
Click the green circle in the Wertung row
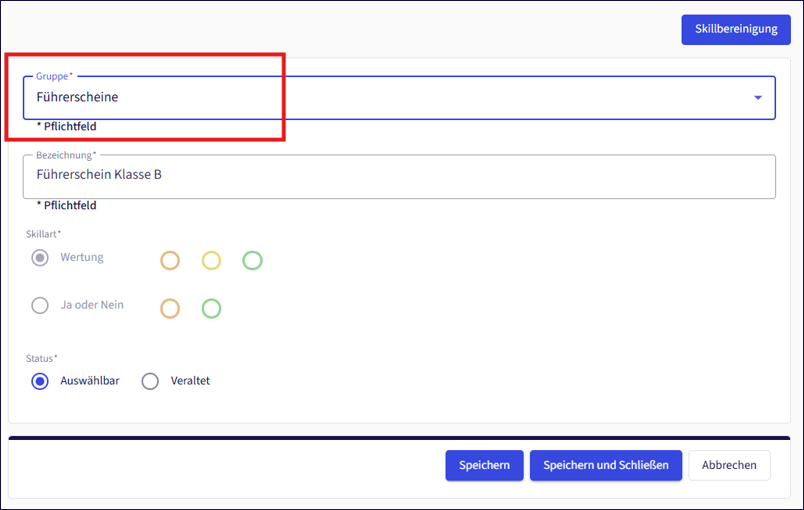(252, 261)
